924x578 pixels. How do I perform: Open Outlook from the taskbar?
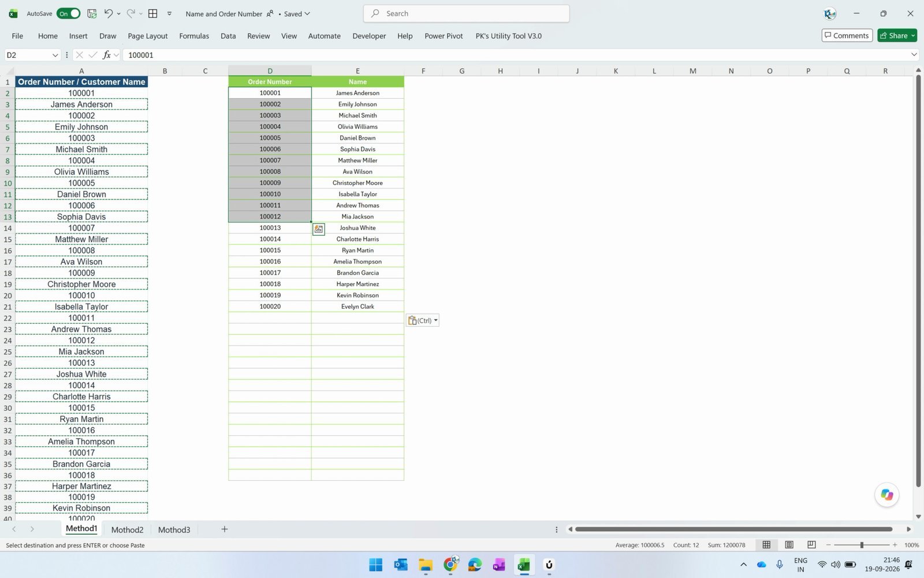(x=401, y=565)
